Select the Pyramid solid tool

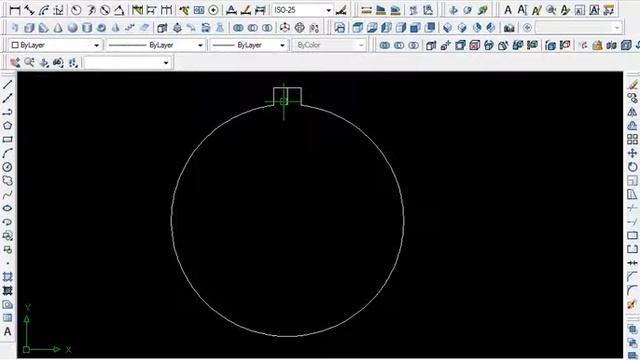pos(116,28)
